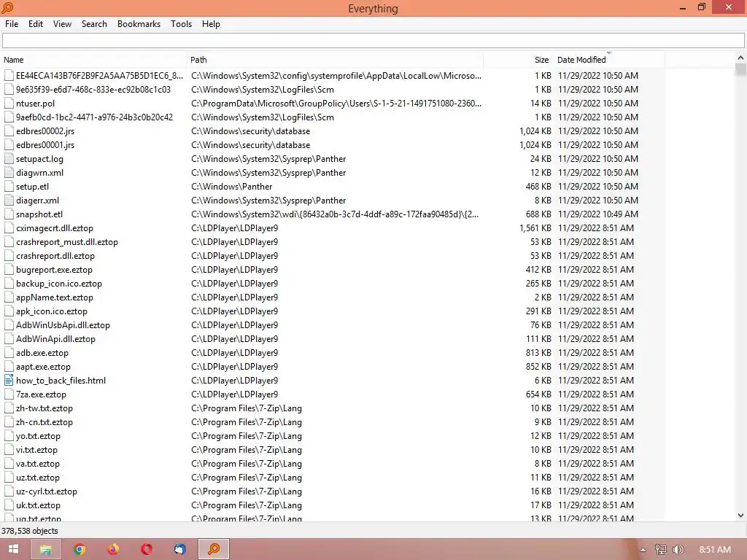Click the 1,561 KB size cell
The image size is (747, 560).
point(535,227)
